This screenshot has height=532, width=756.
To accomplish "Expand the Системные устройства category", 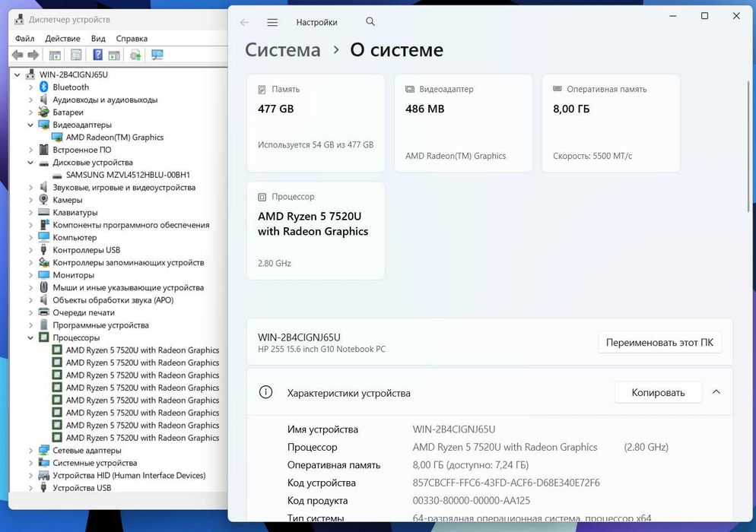I will (x=31, y=463).
